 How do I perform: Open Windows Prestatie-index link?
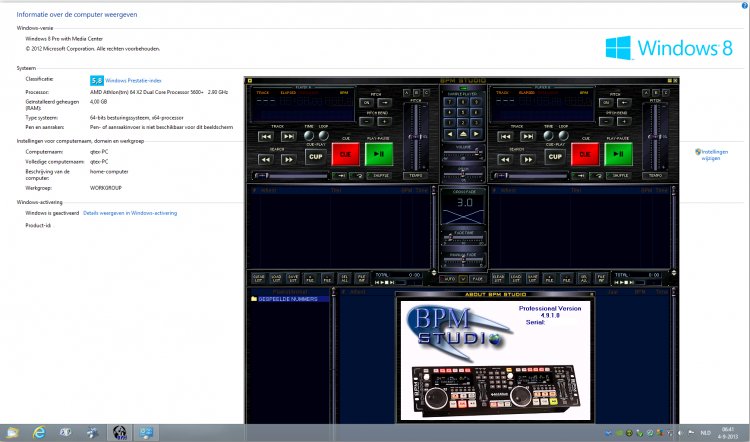click(133, 81)
